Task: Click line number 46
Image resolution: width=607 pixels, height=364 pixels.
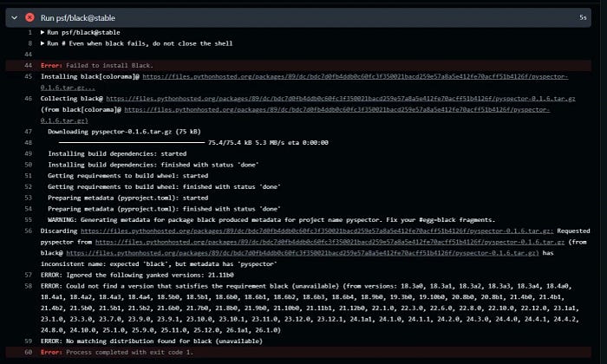Action: 29,99
